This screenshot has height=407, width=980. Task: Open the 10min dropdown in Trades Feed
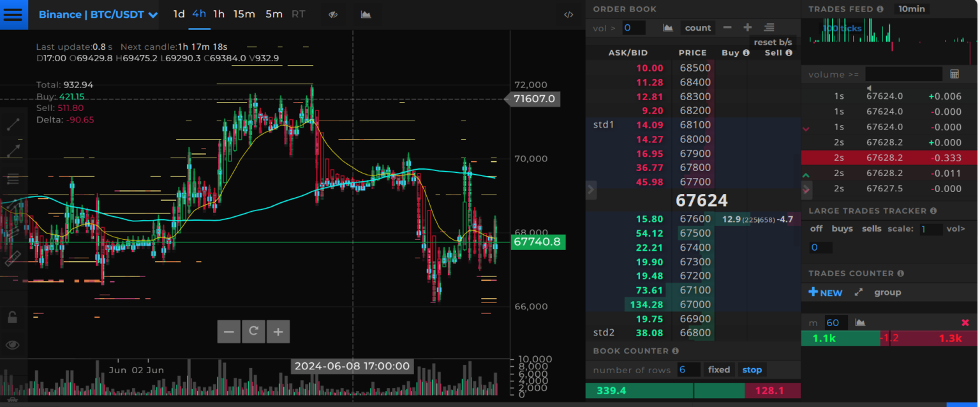tap(910, 9)
